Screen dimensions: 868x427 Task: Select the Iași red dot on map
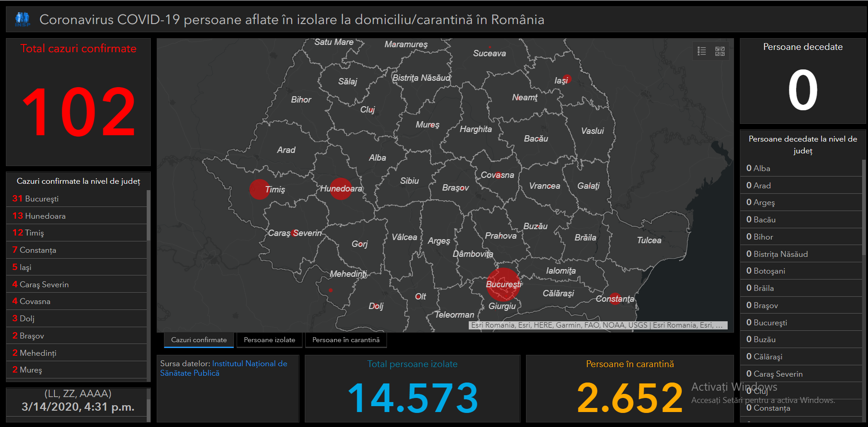[x=566, y=79]
